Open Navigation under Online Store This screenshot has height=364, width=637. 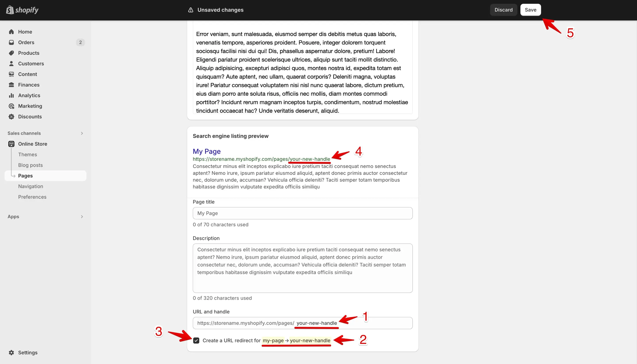[x=31, y=186]
